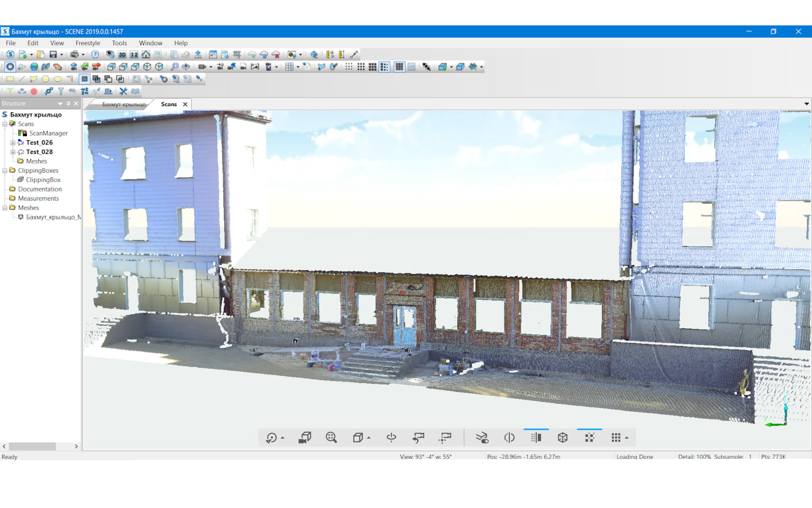This screenshot has height=508, width=812.
Task: Select the globe navigation icon
Action: (x=34, y=67)
